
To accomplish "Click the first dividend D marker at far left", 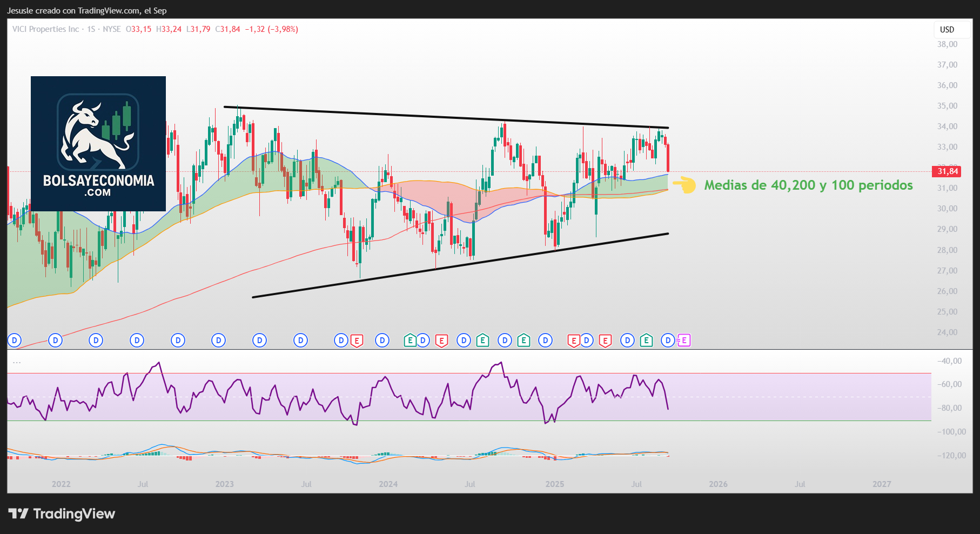I will [14, 341].
